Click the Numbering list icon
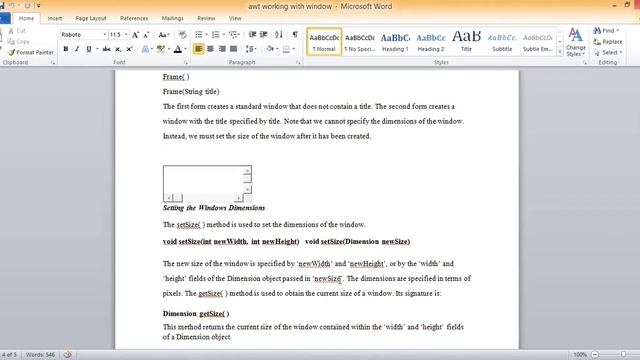The image size is (640, 360). tap(216, 35)
